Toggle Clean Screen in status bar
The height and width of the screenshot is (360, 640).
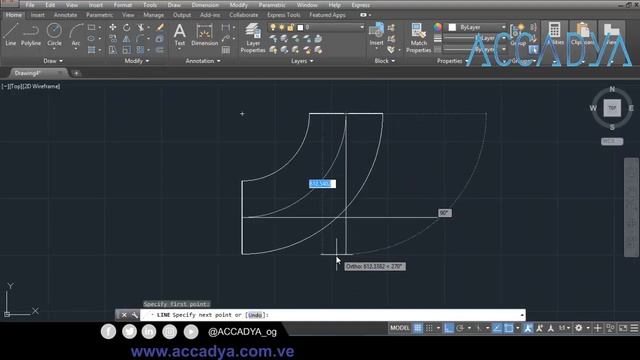[623, 328]
